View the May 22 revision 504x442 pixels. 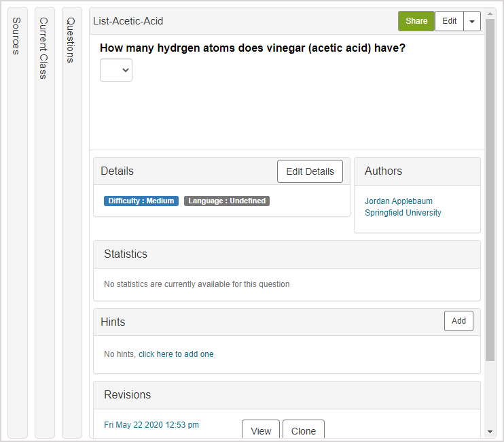tap(261, 430)
